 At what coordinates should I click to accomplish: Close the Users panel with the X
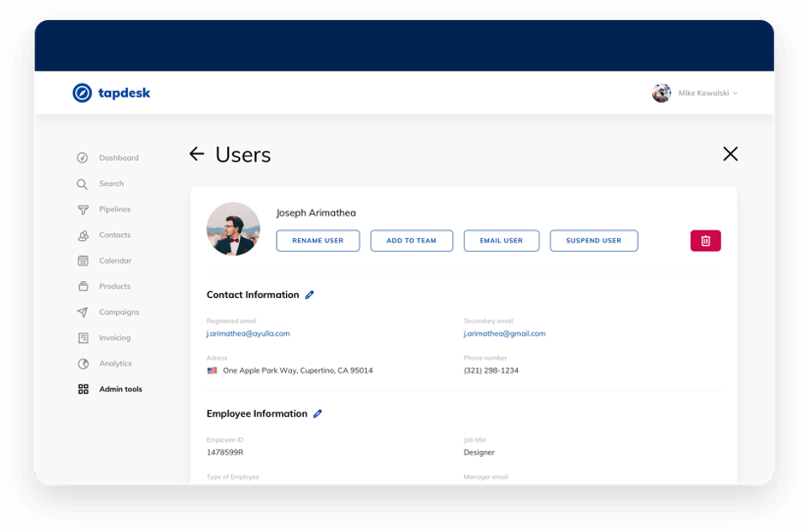[731, 153]
